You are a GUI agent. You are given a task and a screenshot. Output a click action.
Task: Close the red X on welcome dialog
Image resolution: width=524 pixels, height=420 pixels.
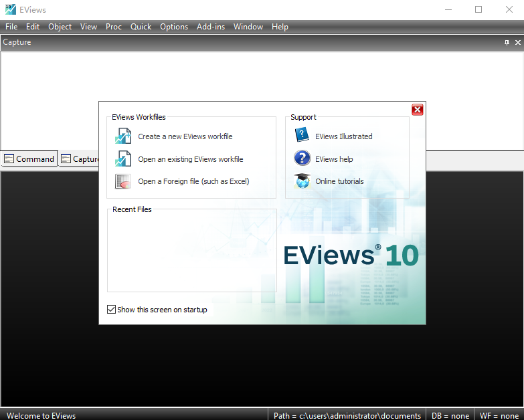418,110
